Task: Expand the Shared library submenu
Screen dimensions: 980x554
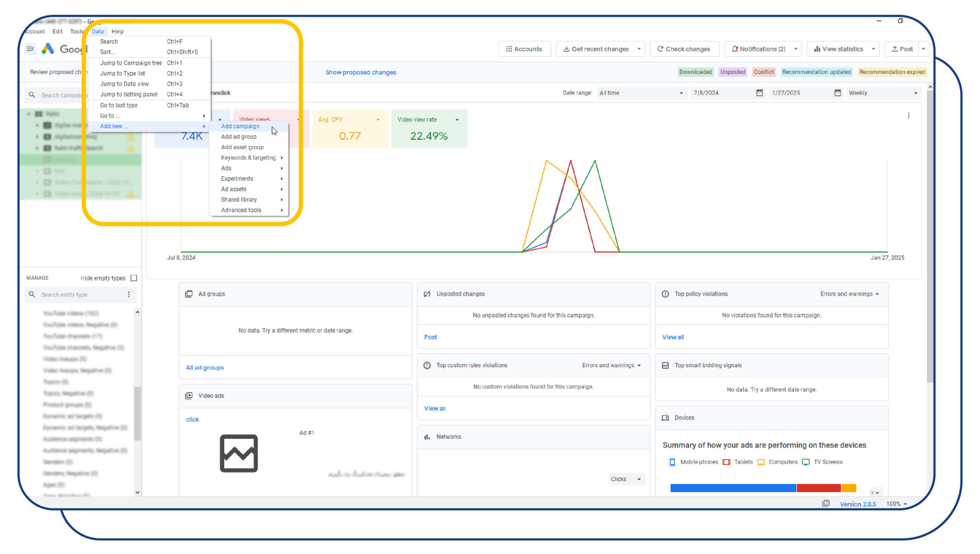Action: pos(248,199)
